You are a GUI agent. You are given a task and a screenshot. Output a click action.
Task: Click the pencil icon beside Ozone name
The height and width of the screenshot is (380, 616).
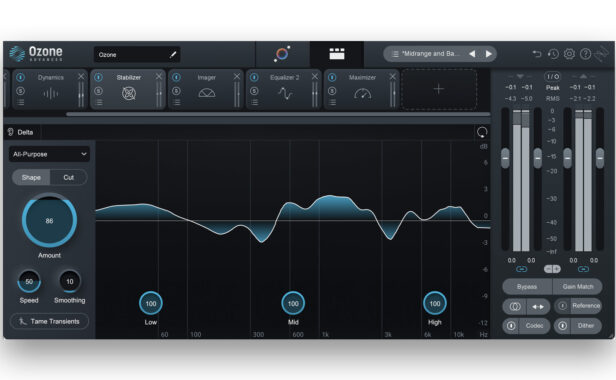(x=173, y=55)
